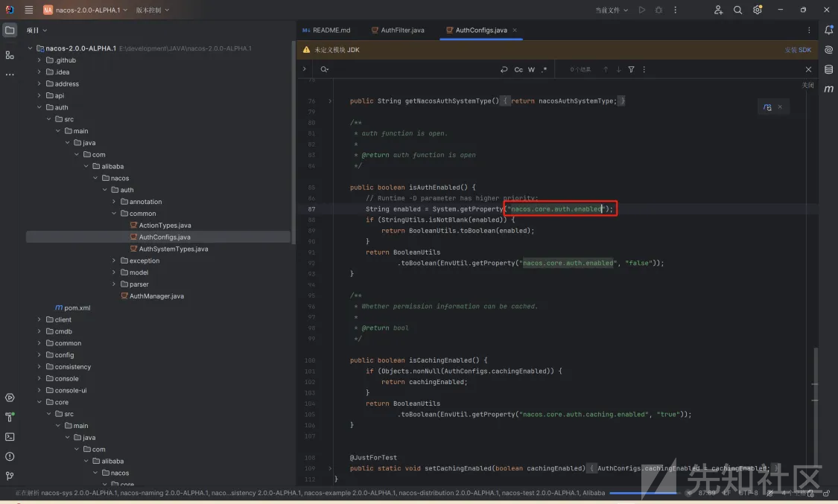The image size is (838, 504).
Task: Collapse the common folder under auth
Action: (114, 213)
